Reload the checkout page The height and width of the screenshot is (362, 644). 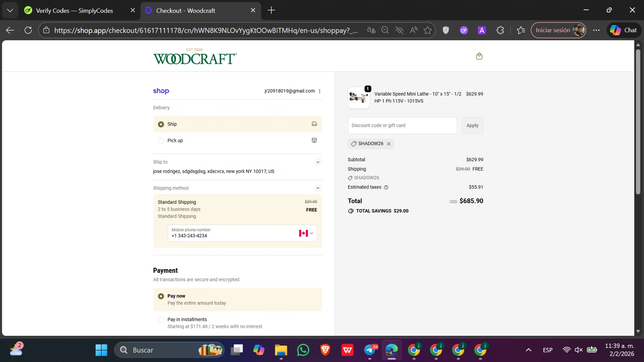coord(28,30)
